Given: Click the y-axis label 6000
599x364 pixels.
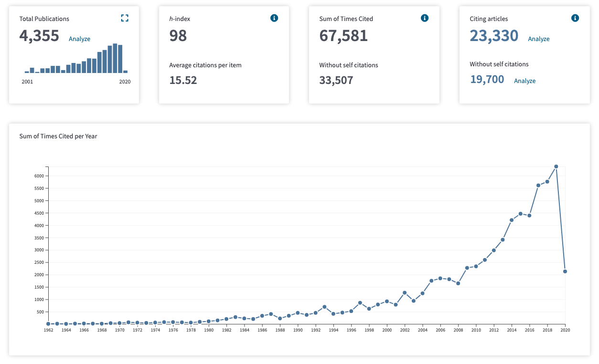Looking at the screenshot, I should pos(39,176).
